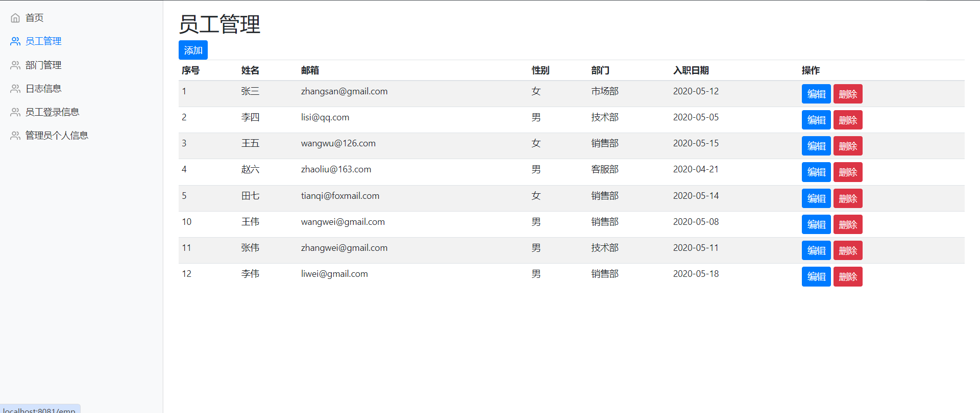This screenshot has height=413, width=980.
Task: Click 编辑 for 李伟
Action: click(x=816, y=276)
